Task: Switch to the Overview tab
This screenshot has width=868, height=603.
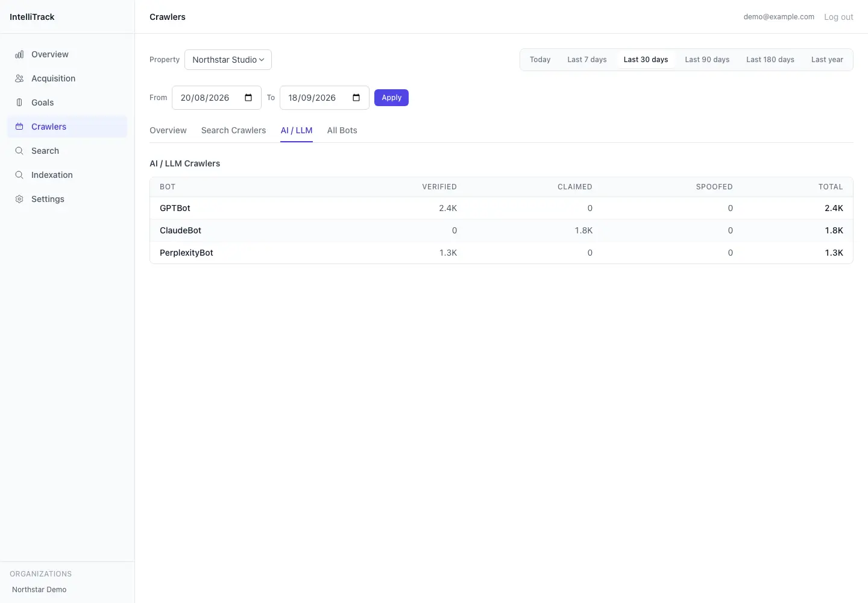Action: point(168,130)
